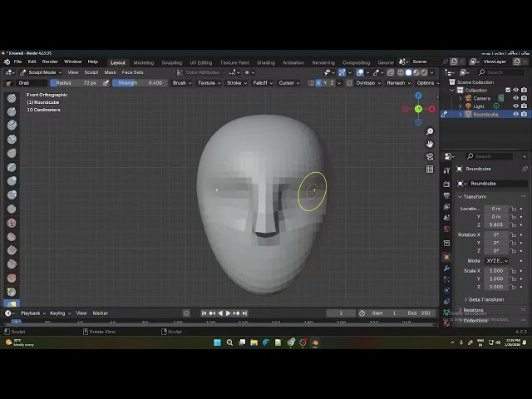Viewport: 532px width, 399px height.
Task: Open the Physics properties tab icon
Action: (x=446, y=291)
